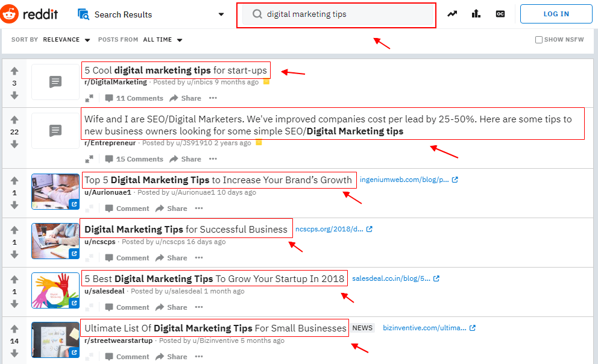Click the NEWS flair tag
Screen dimensions: 598x364
click(x=362, y=328)
